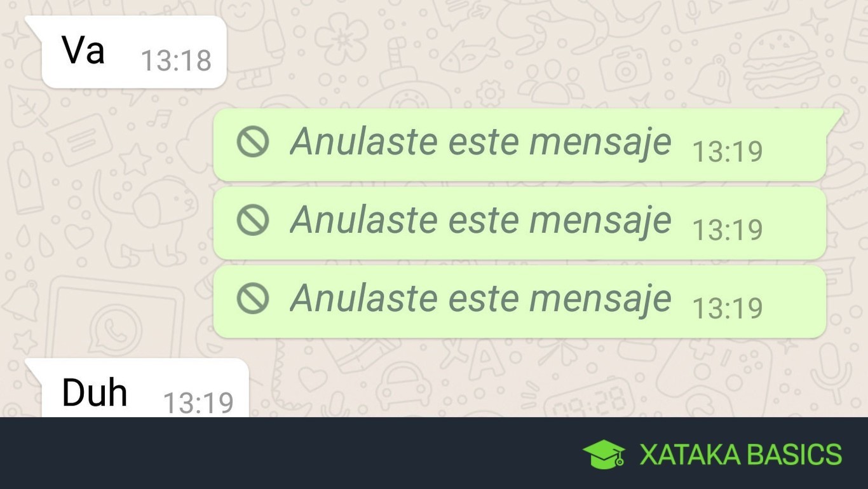Viewport: 868px width, 489px height.
Task: Click the 13:18 timestamp on the Va message
Action: (176, 60)
